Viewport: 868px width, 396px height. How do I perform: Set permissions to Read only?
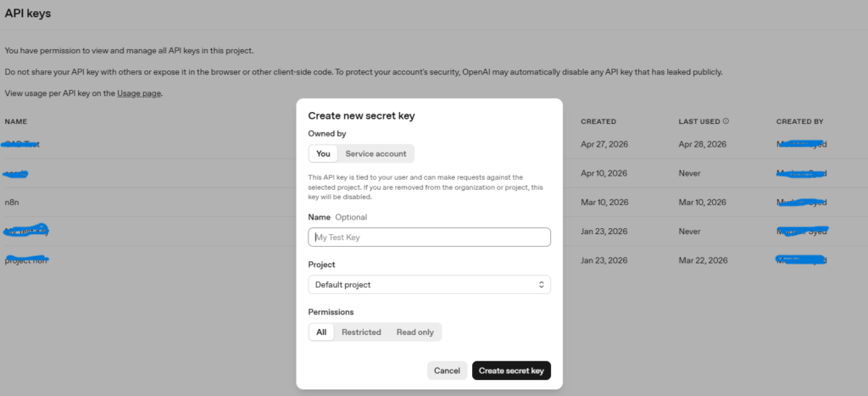415,332
